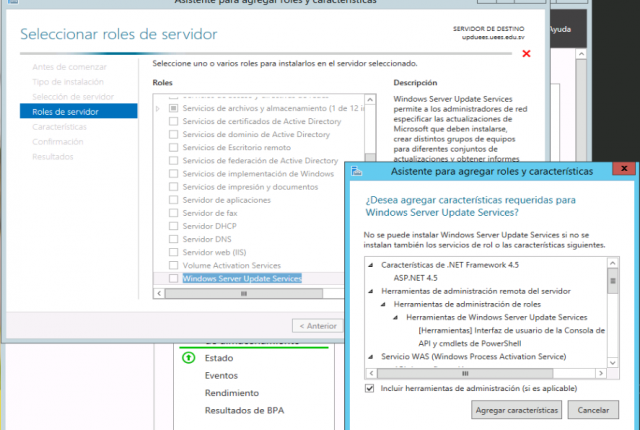
Task: Check Servicios de dominio de Active Directory
Action: 173,134
